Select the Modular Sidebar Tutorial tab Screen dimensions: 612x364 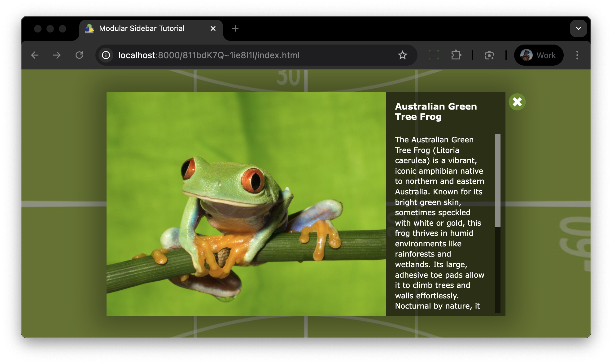142,28
